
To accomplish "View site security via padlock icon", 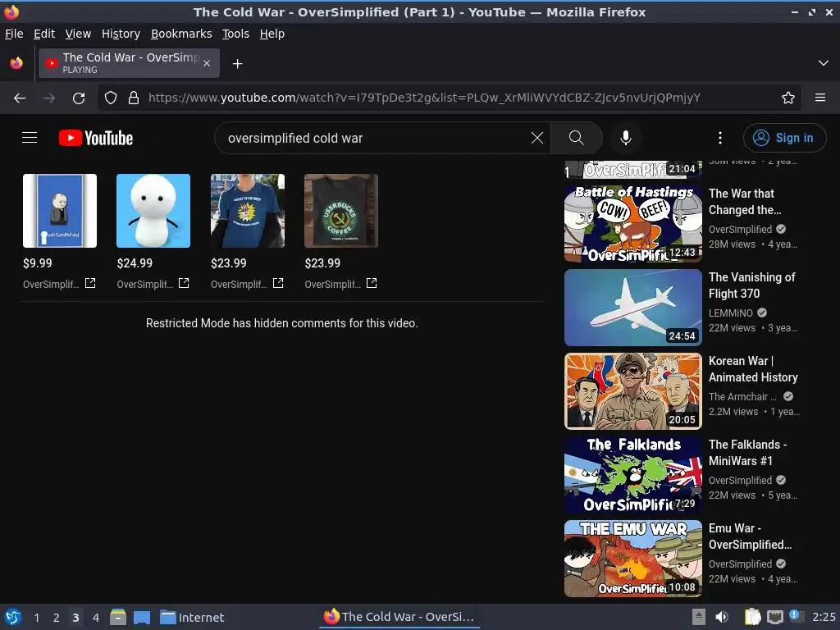I will pos(134,98).
